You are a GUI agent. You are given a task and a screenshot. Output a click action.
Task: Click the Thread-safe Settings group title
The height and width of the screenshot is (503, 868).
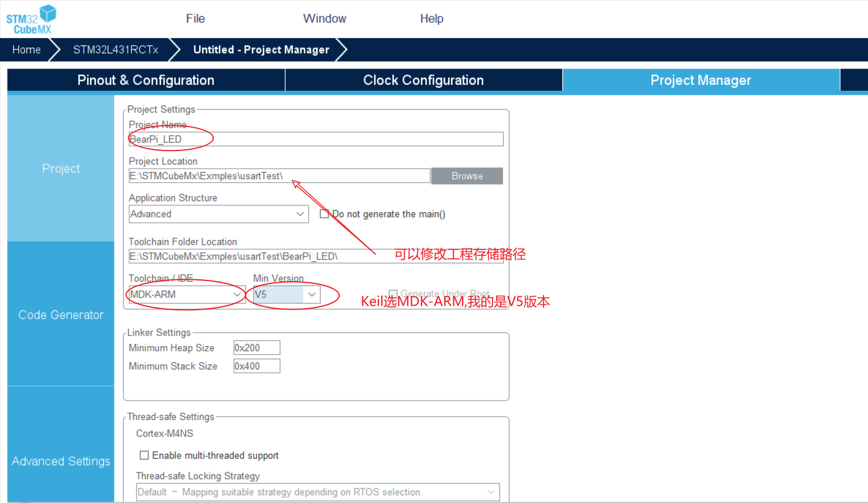tap(170, 417)
